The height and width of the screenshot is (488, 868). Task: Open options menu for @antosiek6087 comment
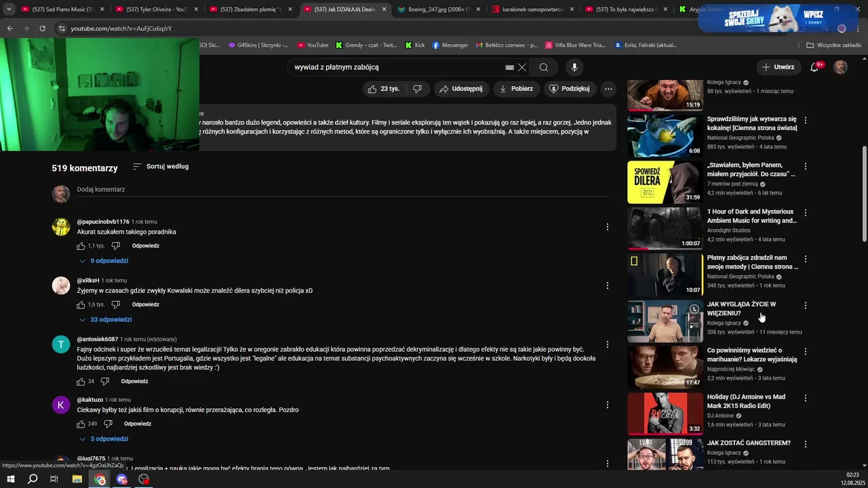(x=608, y=344)
